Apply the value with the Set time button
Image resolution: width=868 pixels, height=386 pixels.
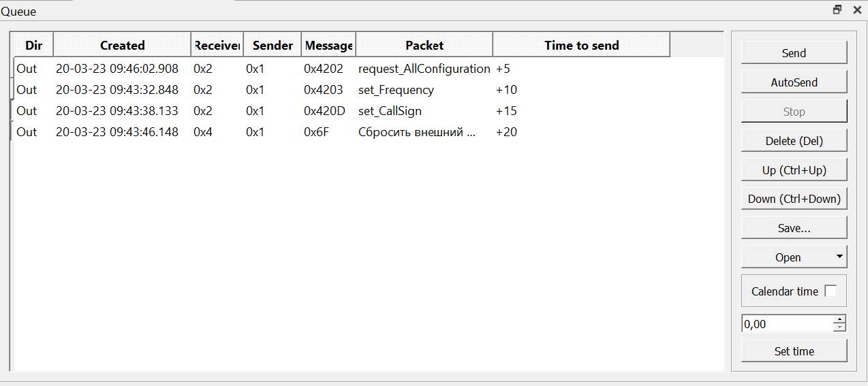pyautogui.click(x=794, y=351)
